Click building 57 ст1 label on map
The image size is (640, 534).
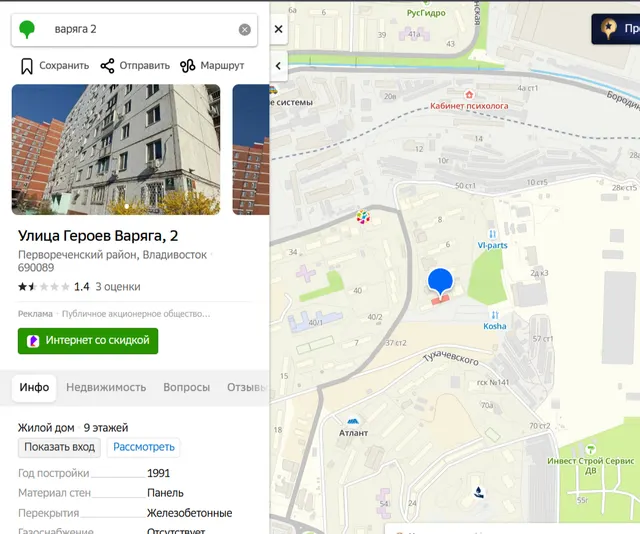[x=543, y=339]
